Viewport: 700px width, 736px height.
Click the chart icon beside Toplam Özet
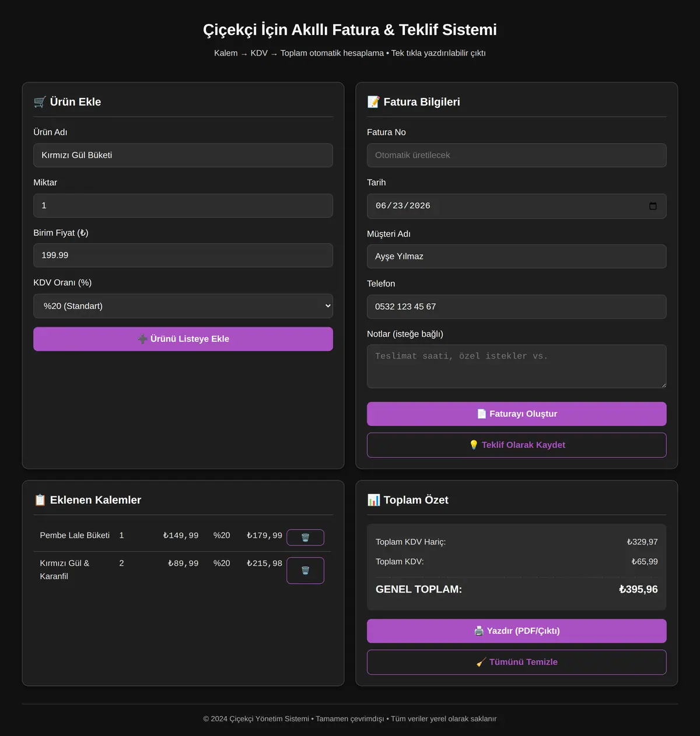(373, 500)
